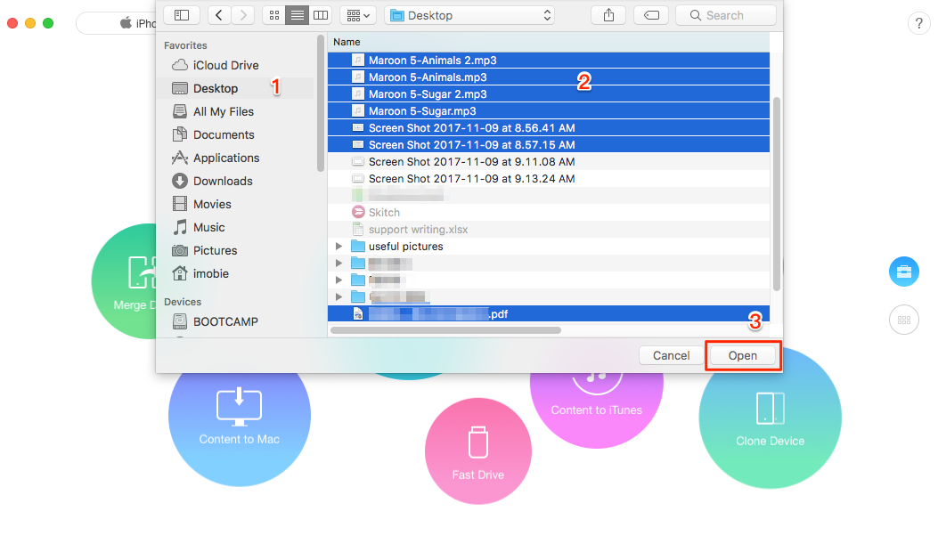Click the blue toolbox shortcut button
This screenshot has height=560, width=938.
tap(904, 272)
